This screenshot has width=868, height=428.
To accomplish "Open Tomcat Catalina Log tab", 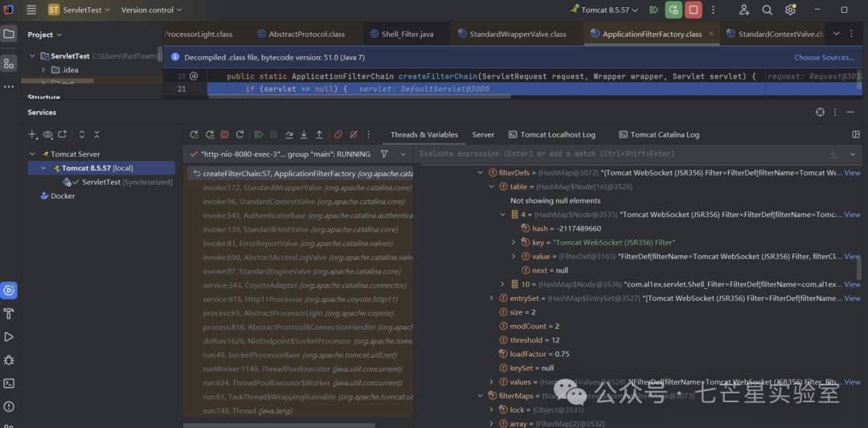I will click(659, 134).
